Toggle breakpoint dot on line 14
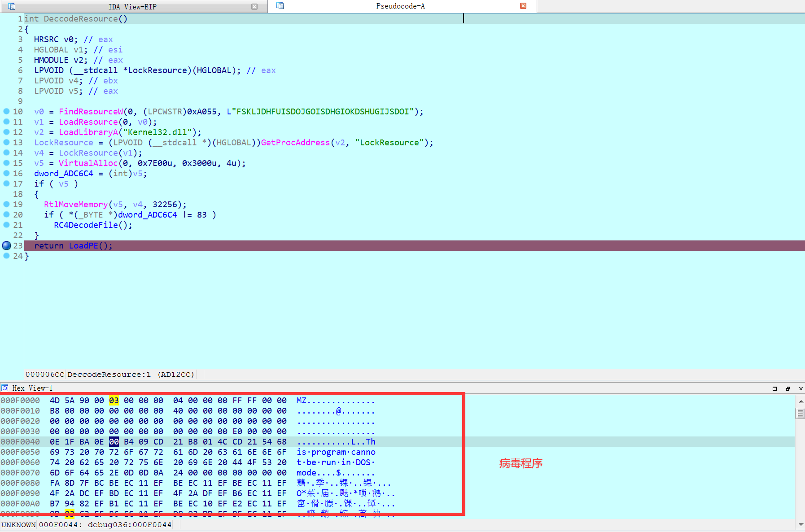The height and width of the screenshot is (532, 805). (x=6, y=153)
